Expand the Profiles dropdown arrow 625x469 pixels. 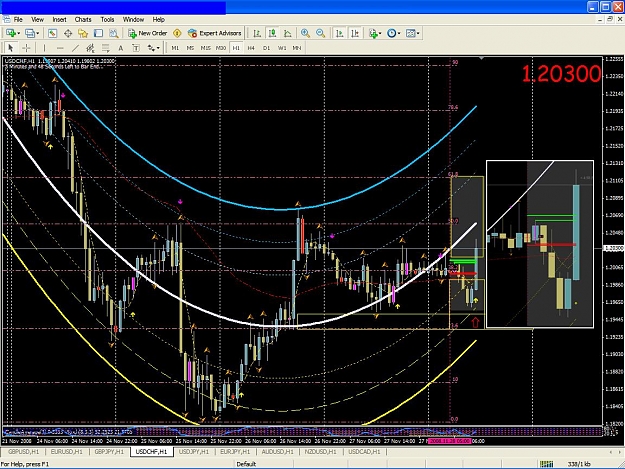[38, 33]
